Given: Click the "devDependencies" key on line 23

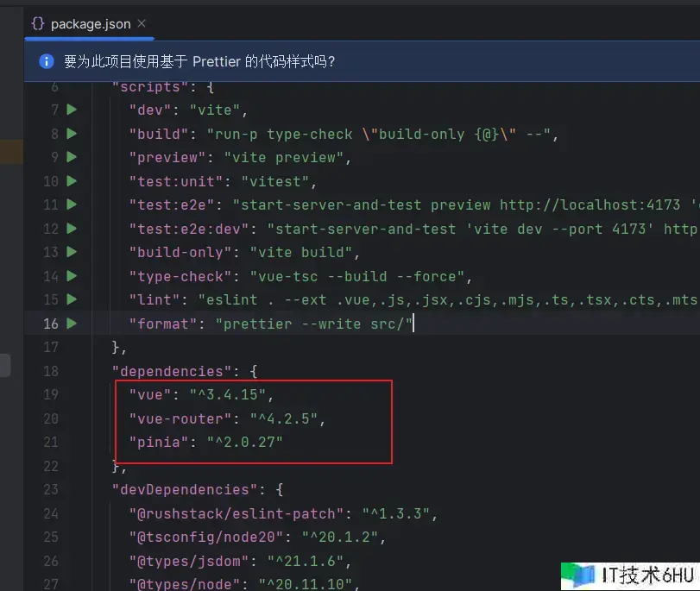Looking at the screenshot, I should (x=186, y=490).
